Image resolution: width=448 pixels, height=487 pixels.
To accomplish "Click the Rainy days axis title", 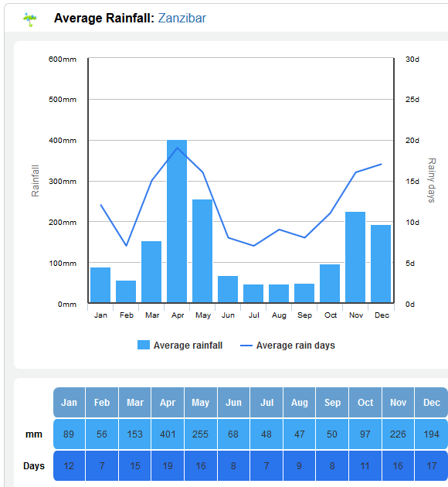I will click(432, 180).
